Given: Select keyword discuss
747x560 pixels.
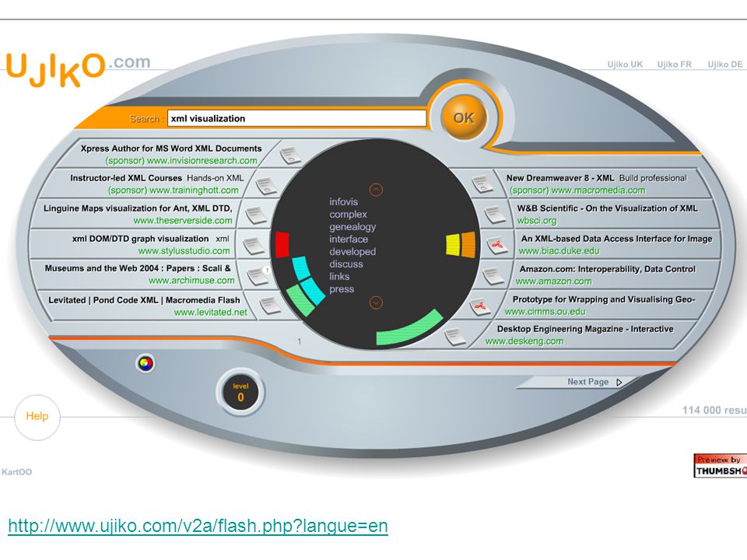Looking at the screenshot, I should click(346, 264).
